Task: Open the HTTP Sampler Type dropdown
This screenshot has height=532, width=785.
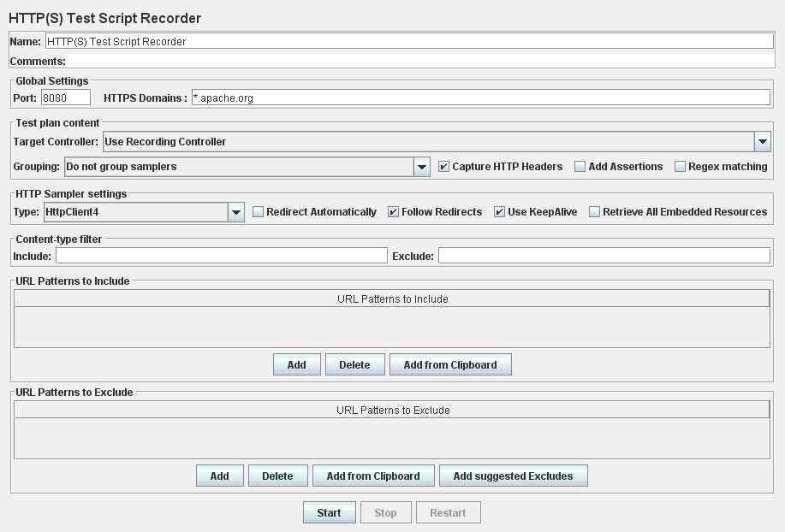Action: point(236,212)
